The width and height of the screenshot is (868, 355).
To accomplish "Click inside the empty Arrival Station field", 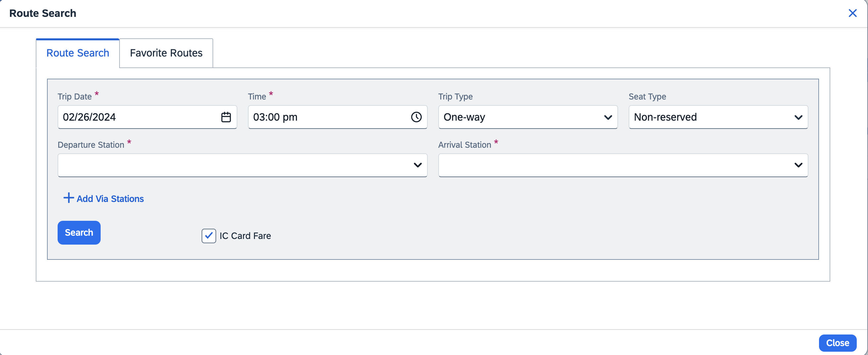I will (x=613, y=165).
